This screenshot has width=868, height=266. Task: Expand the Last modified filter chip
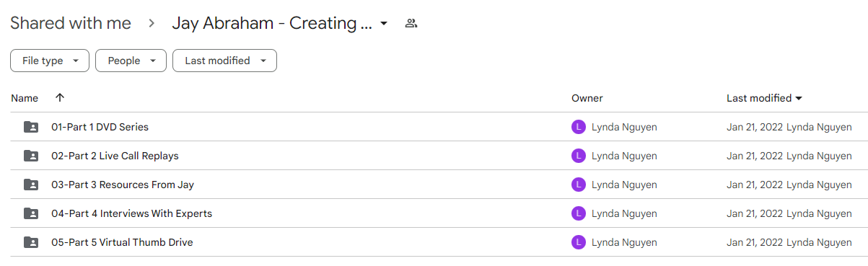tap(224, 61)
